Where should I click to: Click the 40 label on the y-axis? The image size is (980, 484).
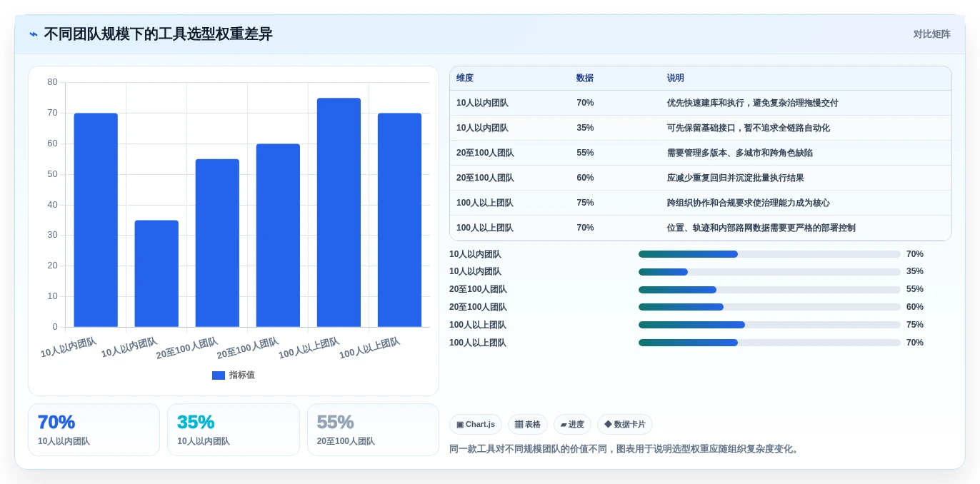[x=53, y=205]
